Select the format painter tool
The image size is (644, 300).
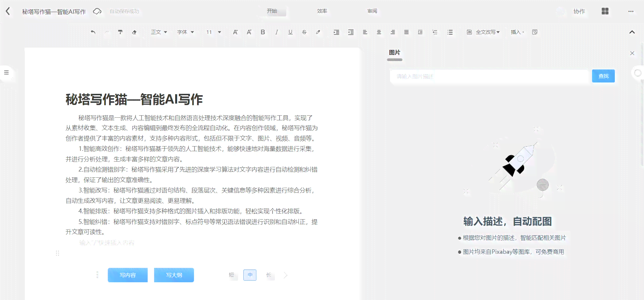[120, 32]
